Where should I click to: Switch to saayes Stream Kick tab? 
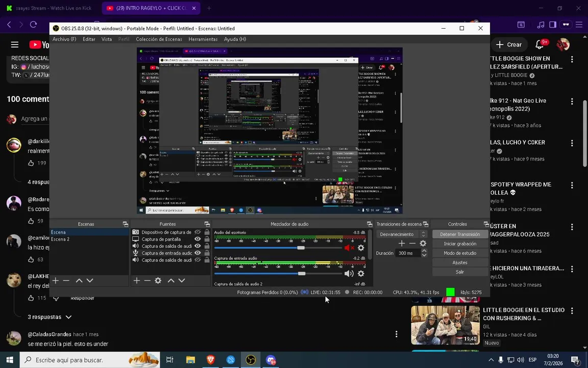(49, 8)
